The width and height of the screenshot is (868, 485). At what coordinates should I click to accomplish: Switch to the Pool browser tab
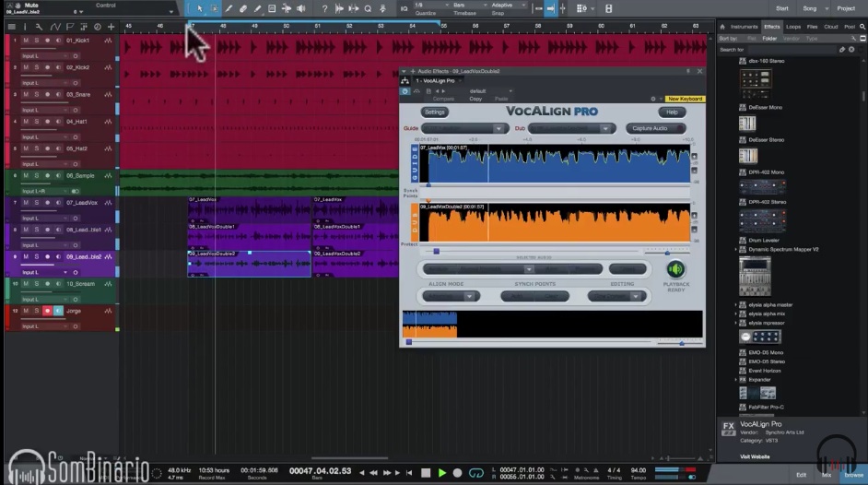[850, 27]
